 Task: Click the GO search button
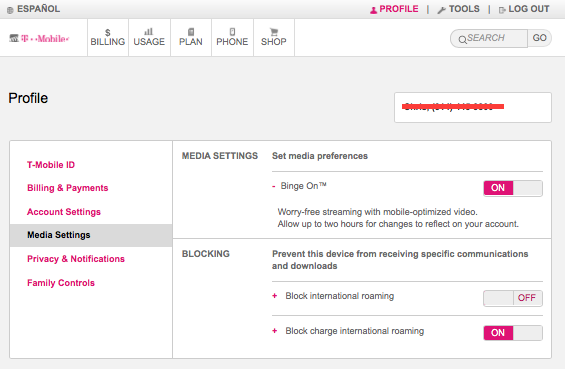point(539,38)
